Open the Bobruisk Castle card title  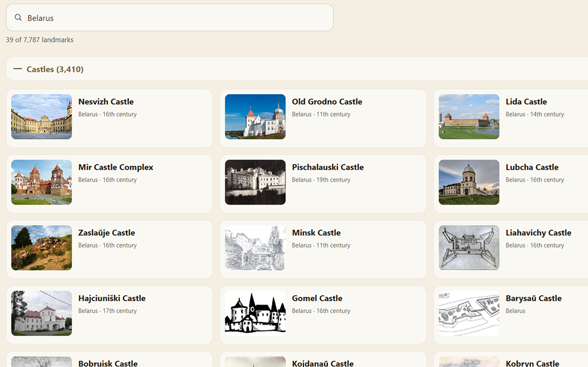point(108,363)
